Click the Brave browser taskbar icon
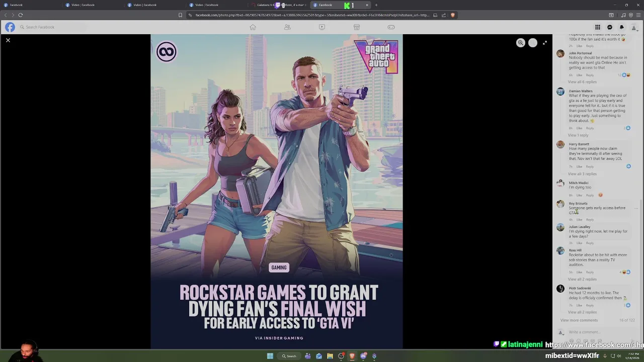This screenshot has height=362, width=644. (x=352, y=356)
